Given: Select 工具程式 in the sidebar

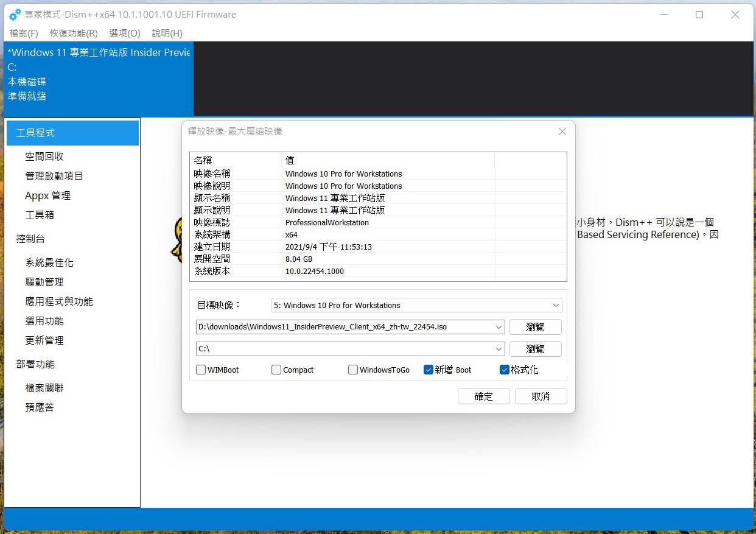Looking at the screenshot, I should [72, 133].
